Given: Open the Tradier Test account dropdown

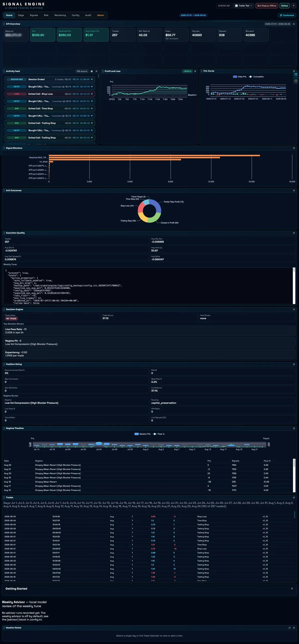Looking at the screenshot, I should [243, 6].
